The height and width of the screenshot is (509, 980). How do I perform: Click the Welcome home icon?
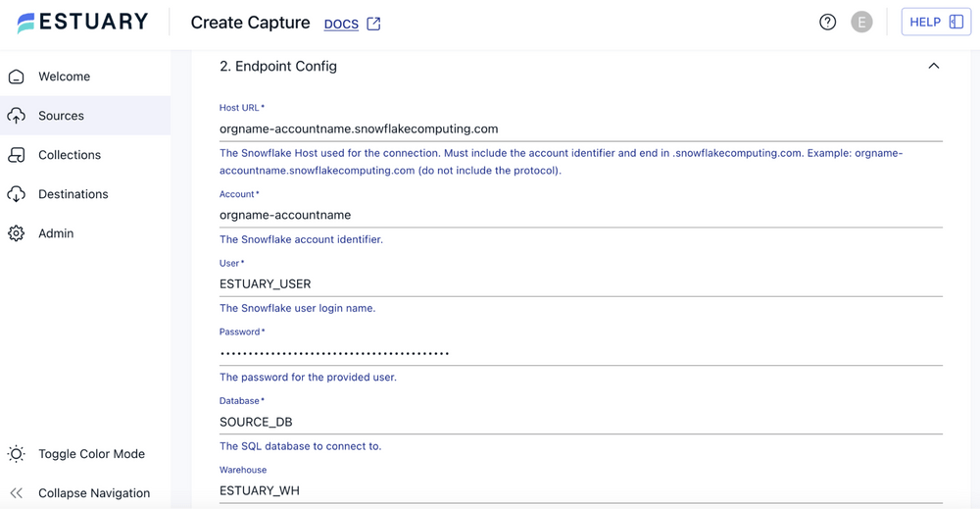tap(17, 76)
